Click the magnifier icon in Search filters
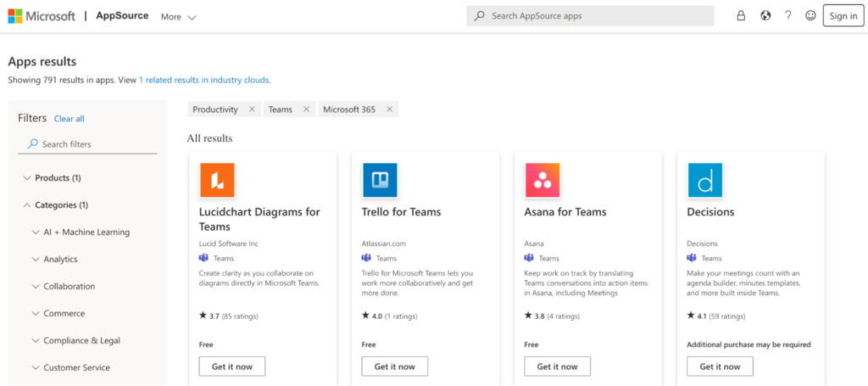The height and width of the screenshot is (386, 868). (x=33, y=143)
